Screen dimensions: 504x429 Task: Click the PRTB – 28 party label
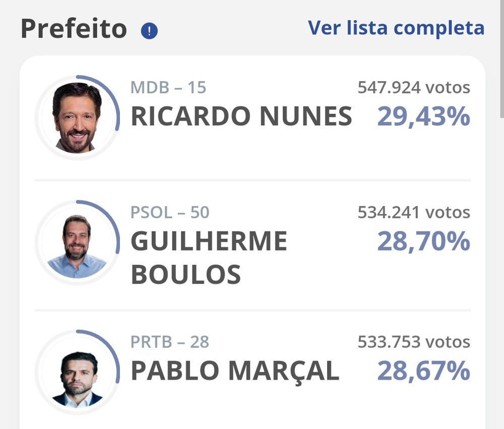click(x=170, y=342)
